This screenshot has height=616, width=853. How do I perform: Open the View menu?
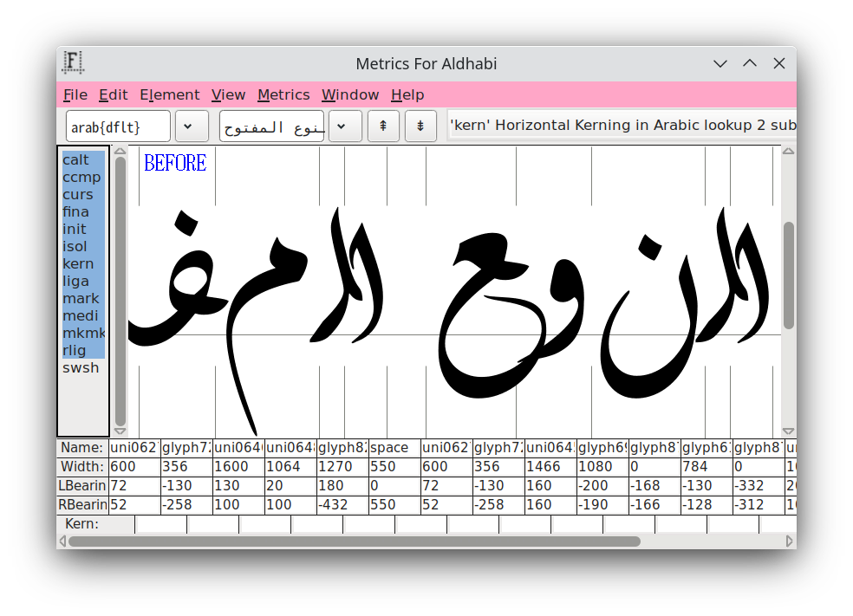click(x=229, y=94)
